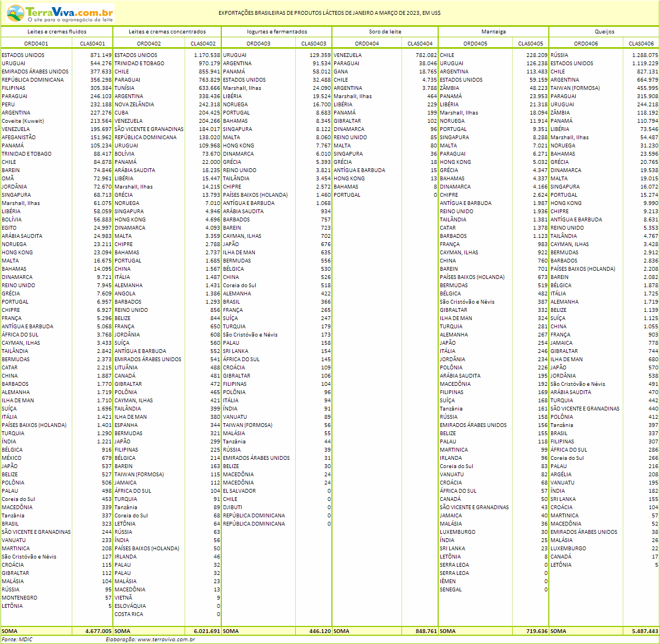660x644 pixels.
Task: Click the Iogurtes e fermentados header
Action: 277,32
